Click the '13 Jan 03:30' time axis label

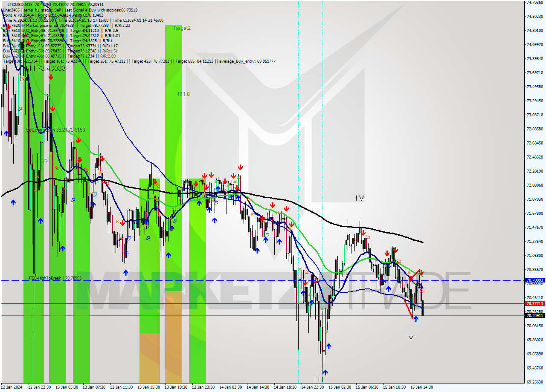pyautogui.click(x=67, y=387)
